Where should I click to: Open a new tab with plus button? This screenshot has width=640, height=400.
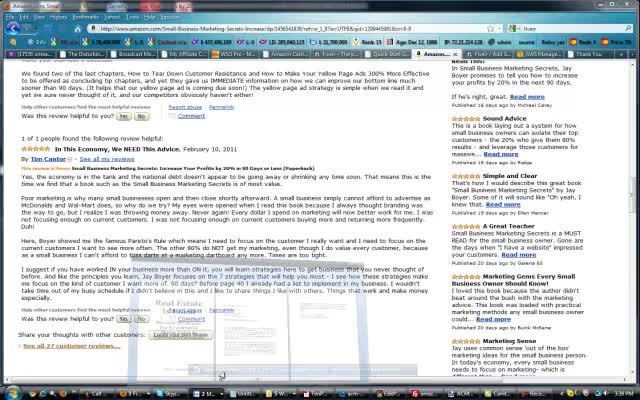621,54
